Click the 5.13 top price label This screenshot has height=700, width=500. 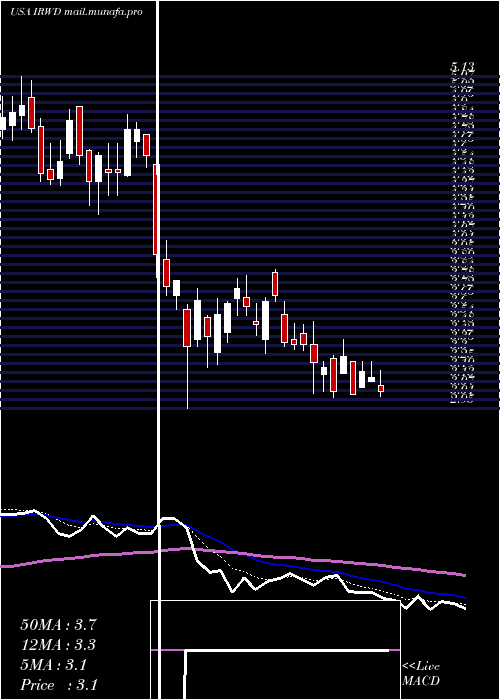point(462,67)
